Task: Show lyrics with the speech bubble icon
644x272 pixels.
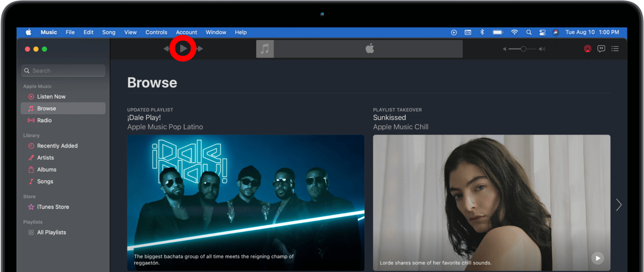Action: point(601,49)
